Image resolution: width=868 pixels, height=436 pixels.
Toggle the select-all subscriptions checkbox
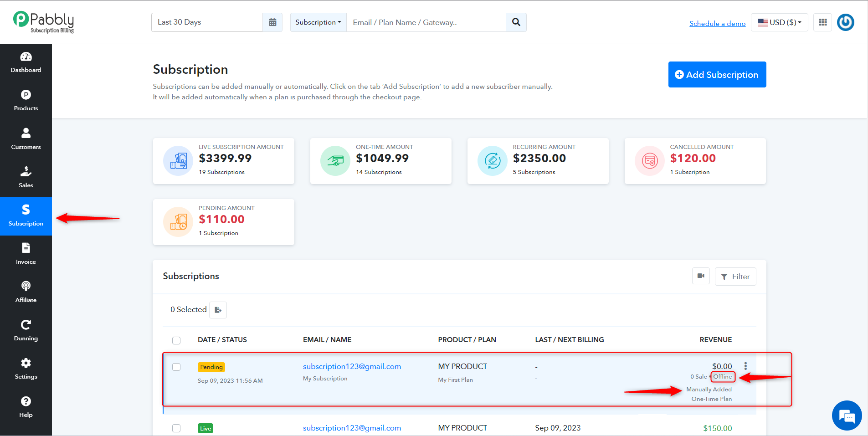pyautogui.click(x=176, y=340)
